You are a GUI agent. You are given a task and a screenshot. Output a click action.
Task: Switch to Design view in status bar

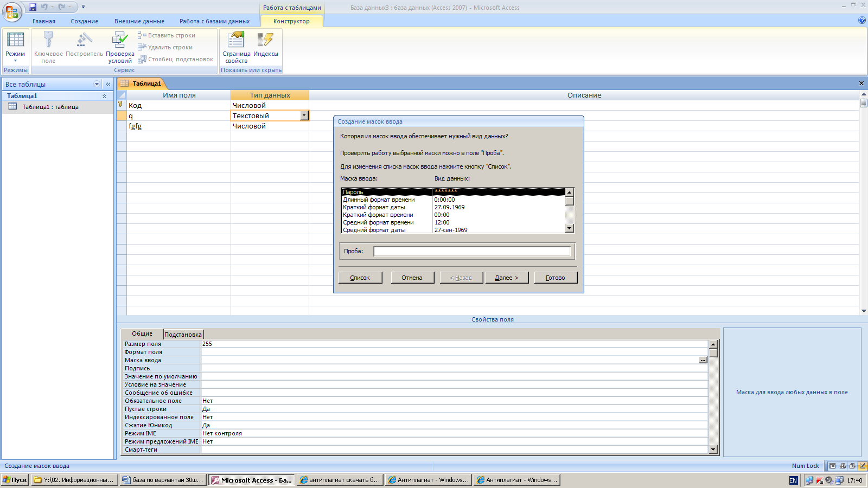coord(863,466)
